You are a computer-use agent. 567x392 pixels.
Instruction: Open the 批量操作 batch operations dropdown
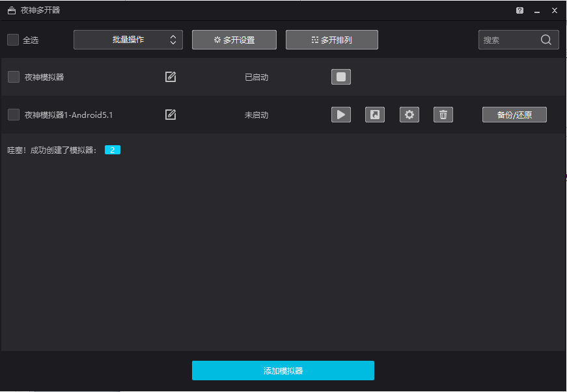128,40
